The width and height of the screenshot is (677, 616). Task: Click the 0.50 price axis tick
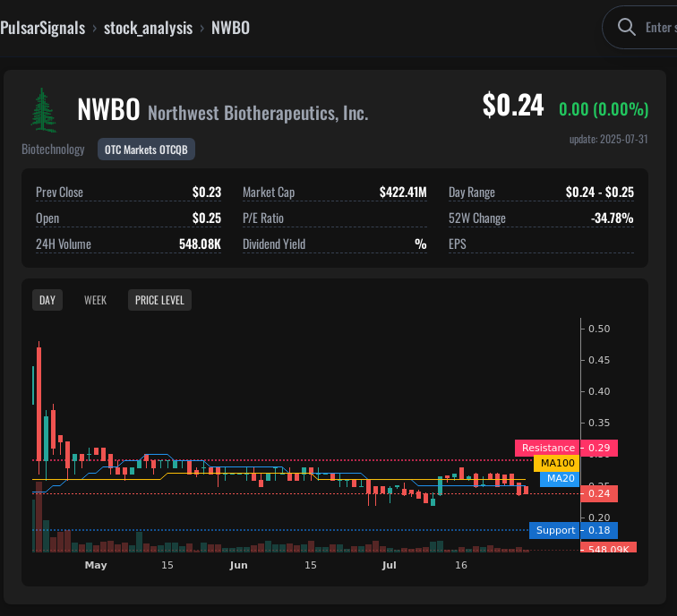coord(599,329)
